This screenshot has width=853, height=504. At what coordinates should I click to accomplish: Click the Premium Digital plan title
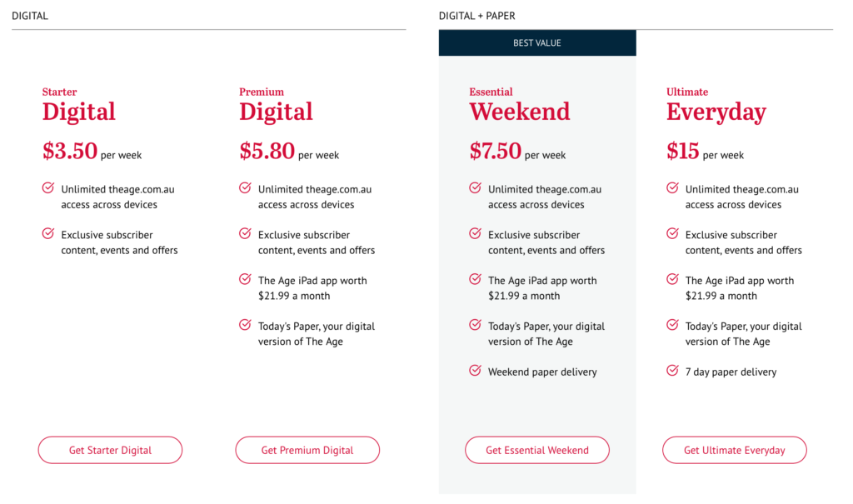click(x=276, y=112)
